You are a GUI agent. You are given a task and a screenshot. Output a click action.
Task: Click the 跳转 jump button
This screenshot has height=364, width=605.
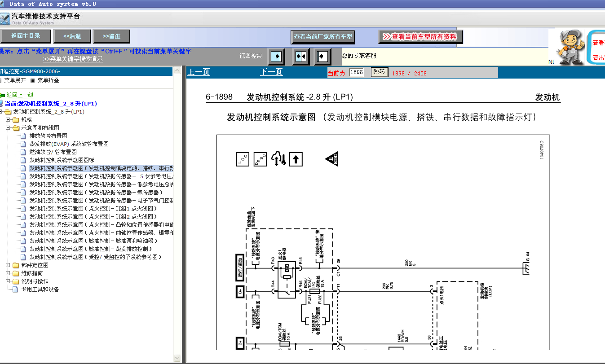point(380,72)
